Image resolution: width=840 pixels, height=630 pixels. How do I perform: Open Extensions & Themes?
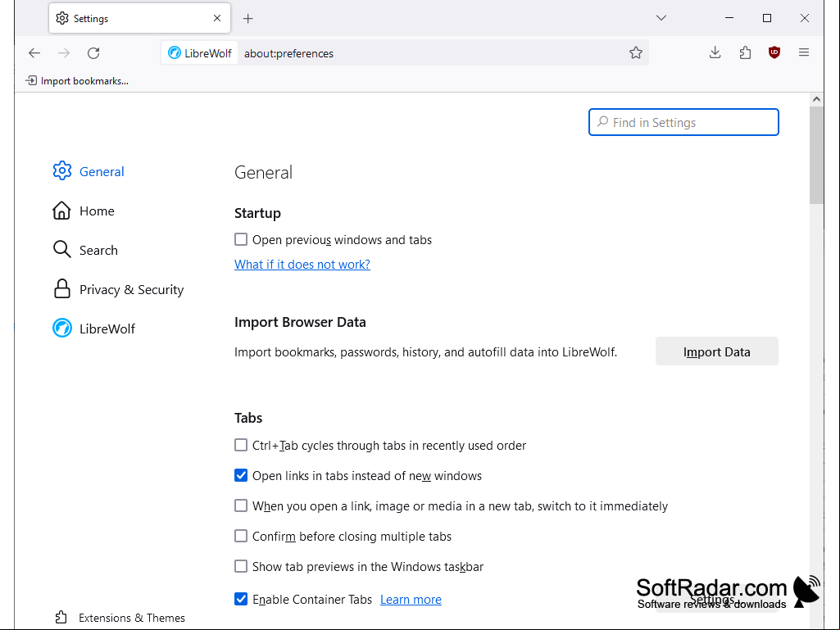[x=120, y=618]
